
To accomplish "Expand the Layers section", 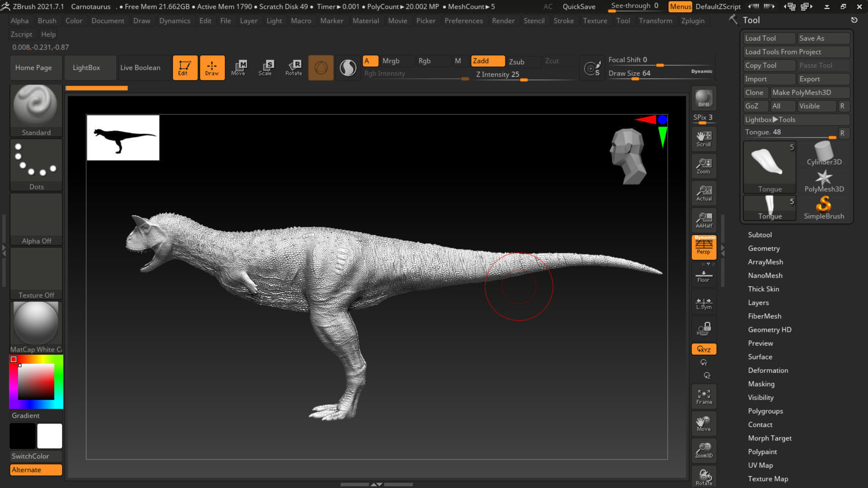I will 758,303.
